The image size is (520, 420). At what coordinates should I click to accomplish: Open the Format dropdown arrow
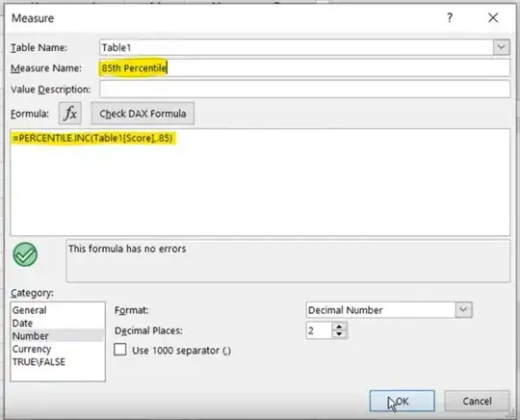463,310
